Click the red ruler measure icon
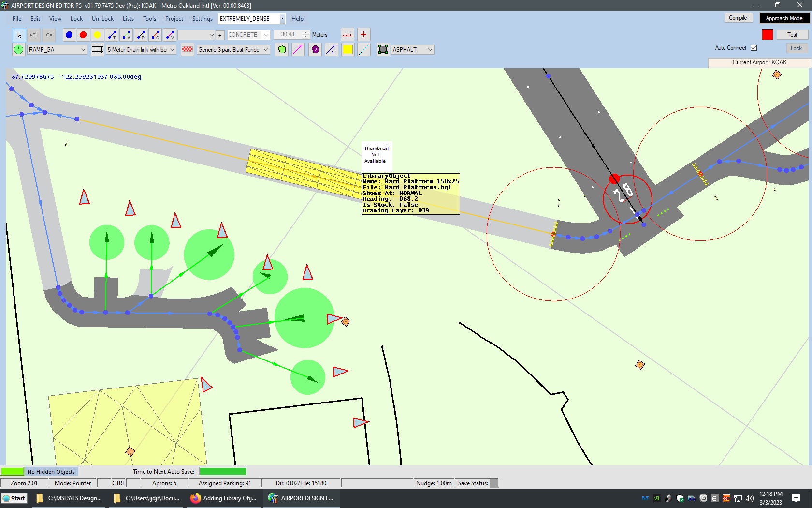This screenshot has width=812, height=508. [x=348, y=35]
